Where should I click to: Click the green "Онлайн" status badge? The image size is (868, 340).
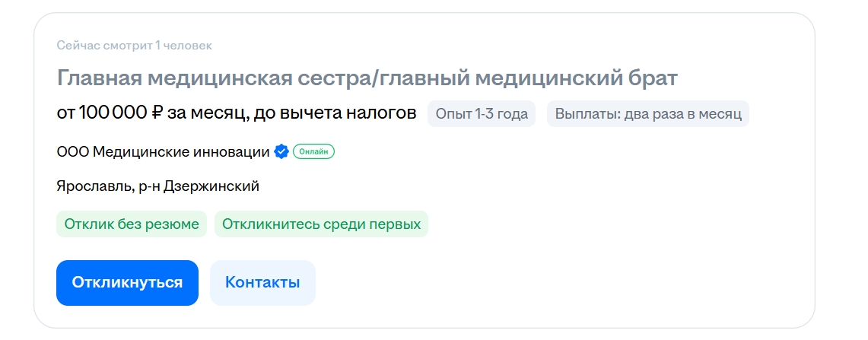[313, 151]
